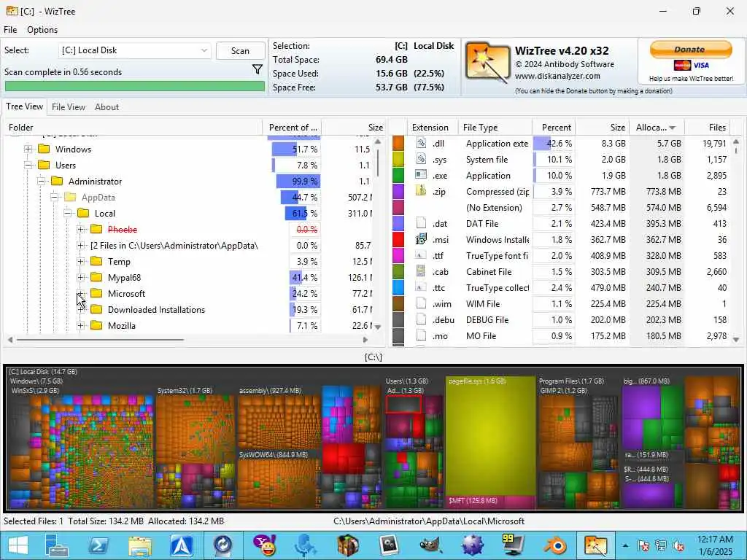747x560 pixels.
Task: Select the yellow pagefile.sys treemap block
Action: 490,436
